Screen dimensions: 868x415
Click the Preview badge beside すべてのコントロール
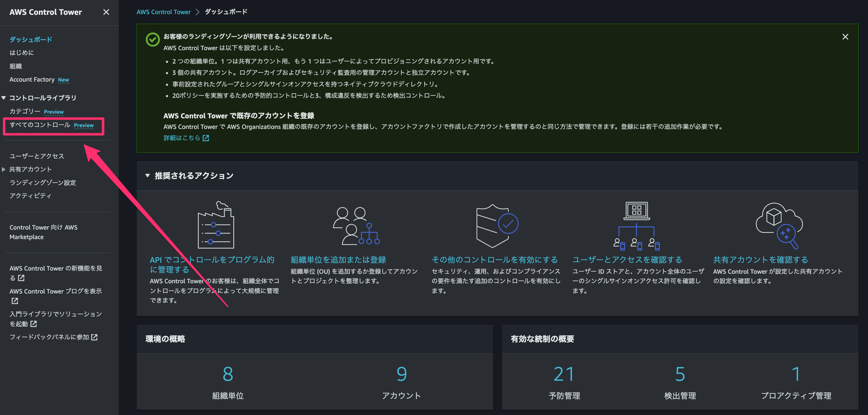[x=84, y=125]
